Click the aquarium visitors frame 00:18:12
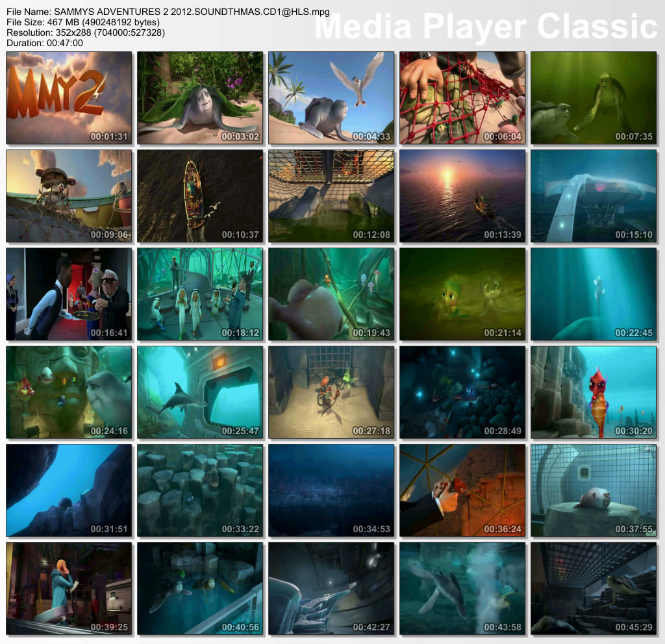The width and height of the screenshot is (665, 644). pyautogui.click(x=200, y=294)
